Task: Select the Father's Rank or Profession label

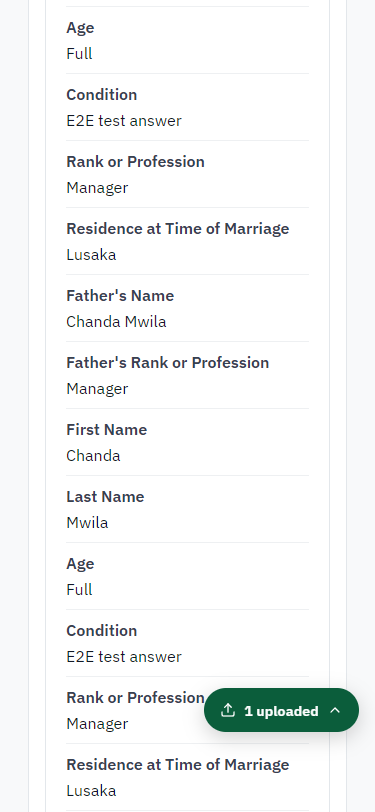Action: pos(168,362)
